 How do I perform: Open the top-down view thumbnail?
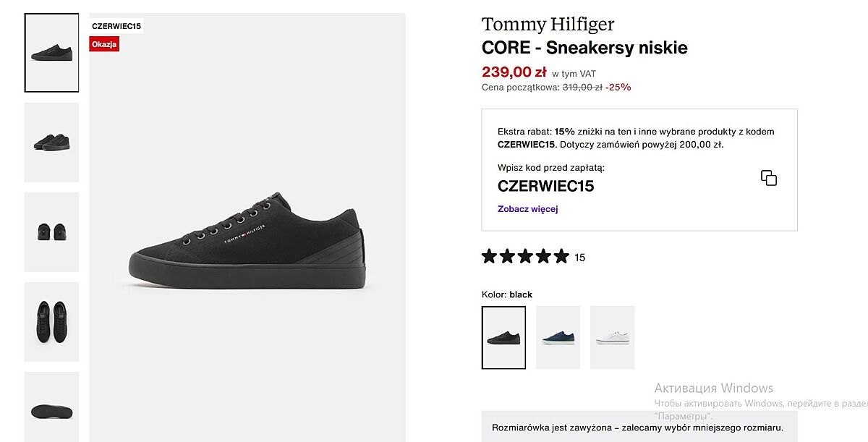(51, 321)
